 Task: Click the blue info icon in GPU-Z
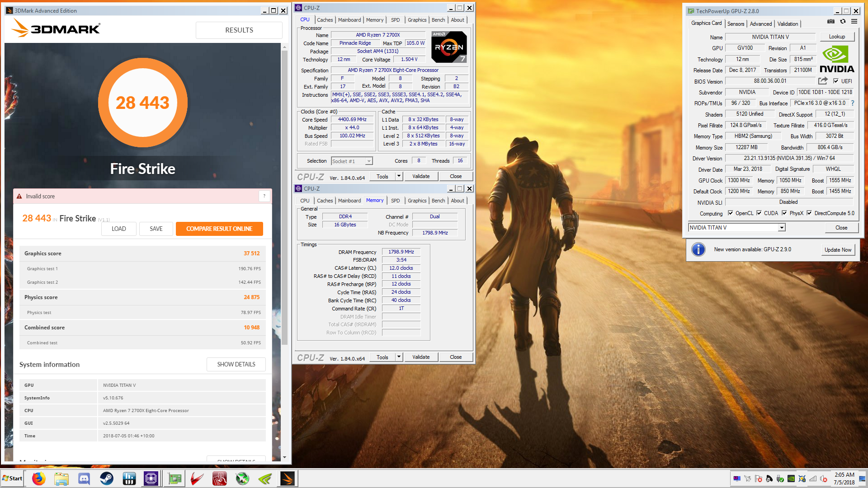(698, 249)
